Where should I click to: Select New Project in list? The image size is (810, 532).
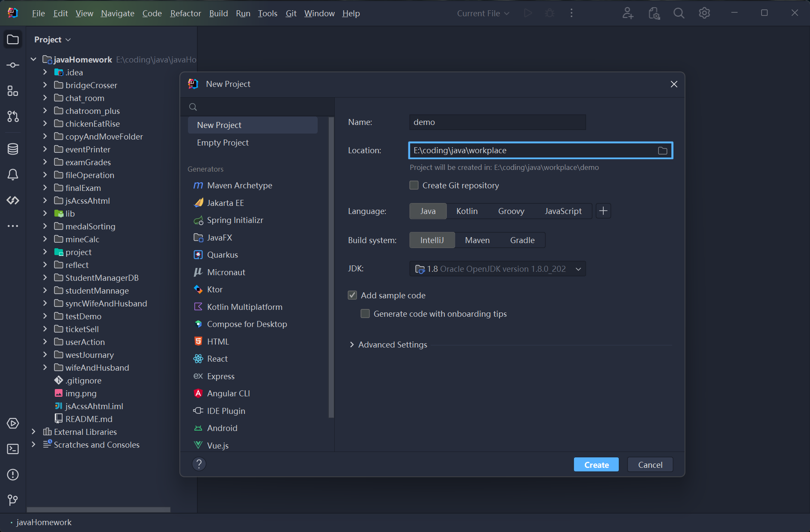point(253,125)
